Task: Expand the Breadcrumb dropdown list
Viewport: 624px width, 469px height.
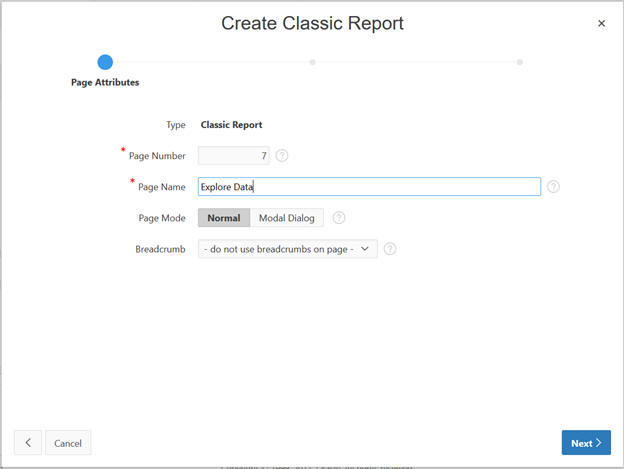Action: click(x=288, y=249)
